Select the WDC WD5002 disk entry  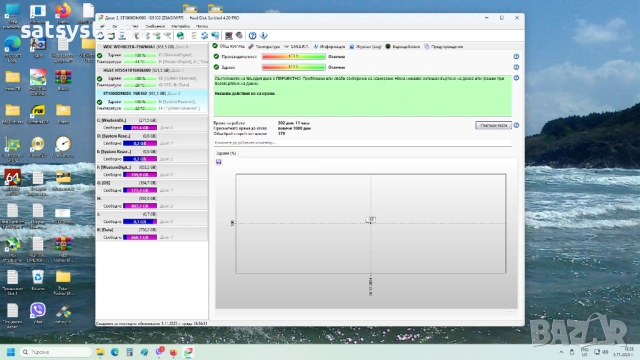pyautogui.click(x=152, y=54)
